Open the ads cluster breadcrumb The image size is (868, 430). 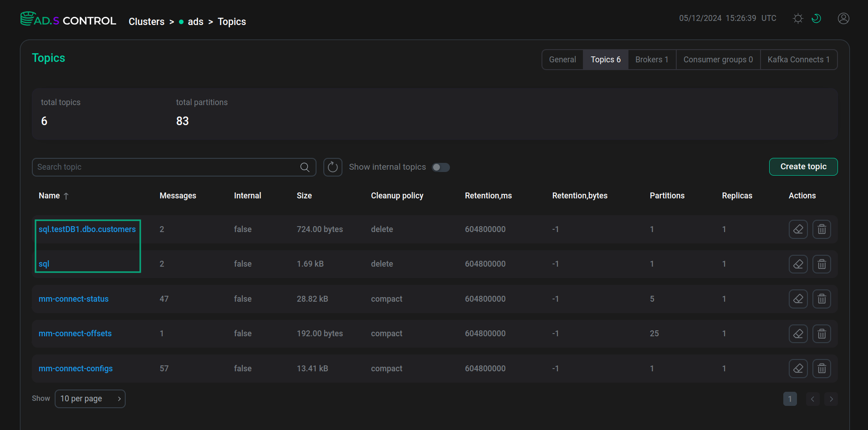point(195,22)
